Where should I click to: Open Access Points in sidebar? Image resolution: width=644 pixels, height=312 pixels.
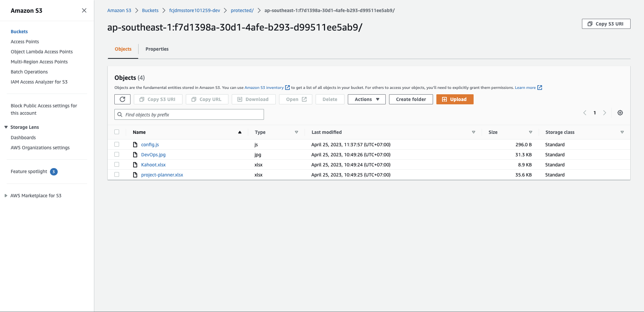(x=25, y=42)
